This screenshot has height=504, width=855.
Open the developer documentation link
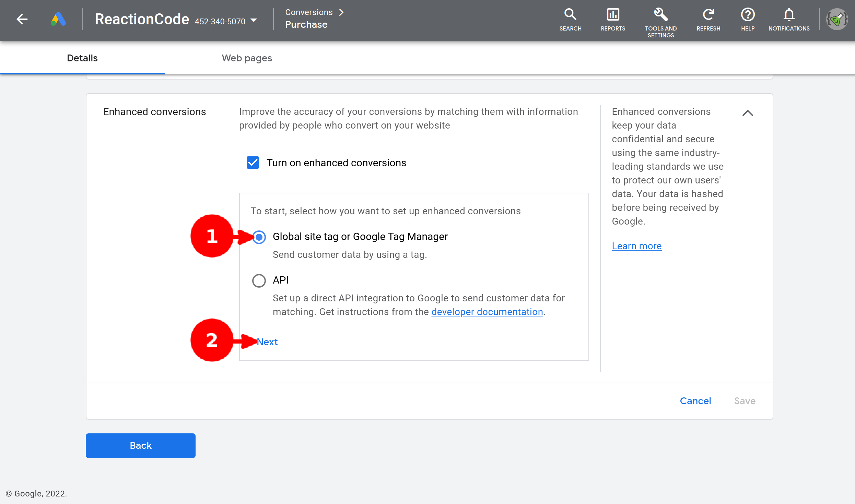pyautogui.click(x=487, y=312)
